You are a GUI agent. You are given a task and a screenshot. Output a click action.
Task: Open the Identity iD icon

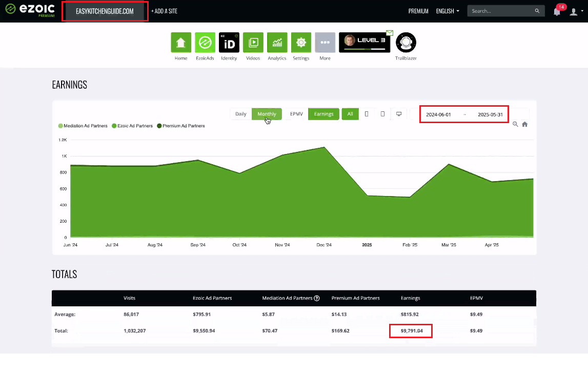point(229,43)
